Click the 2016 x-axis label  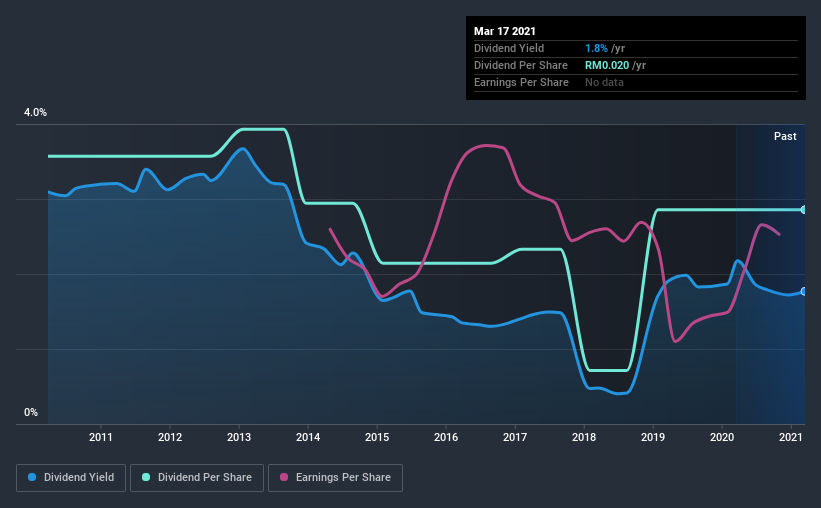click(446, 437)
